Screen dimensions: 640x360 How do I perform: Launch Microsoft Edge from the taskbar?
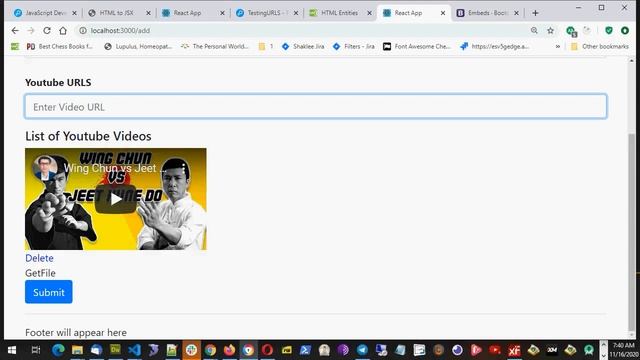tap(58, 350)
